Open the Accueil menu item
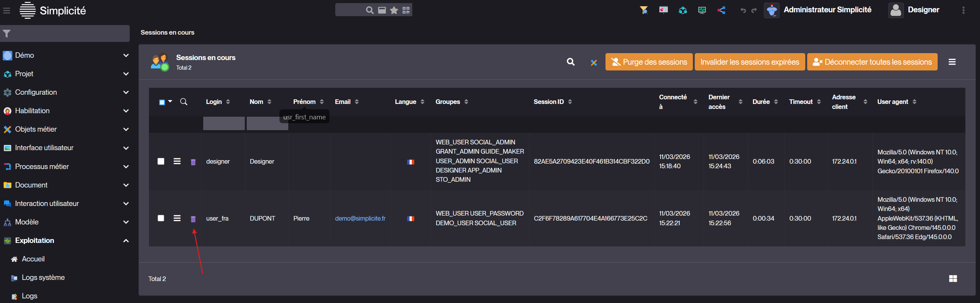 [x=33, y=259]
